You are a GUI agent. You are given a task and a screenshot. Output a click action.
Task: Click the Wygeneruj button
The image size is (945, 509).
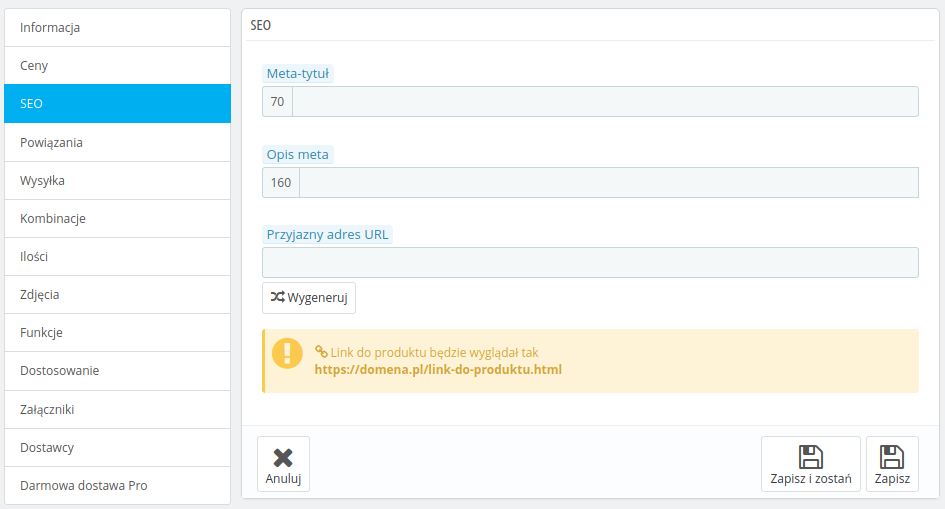point(309,298)
